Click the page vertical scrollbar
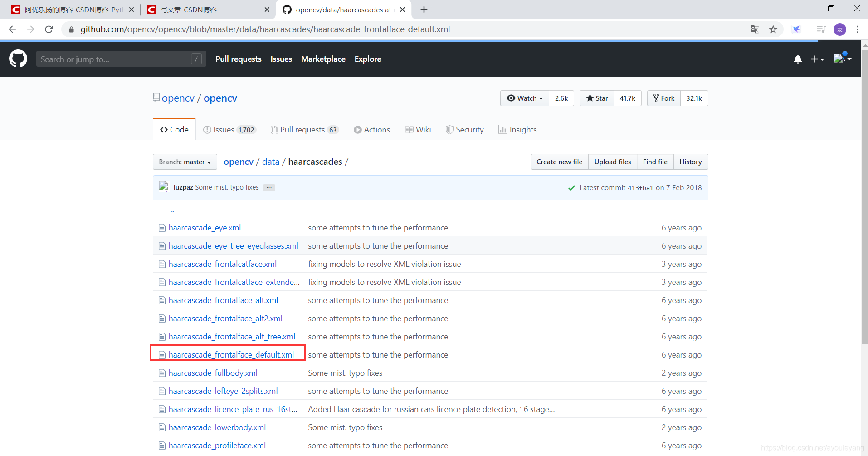This screenshot has width=868, height=456. 864,197
